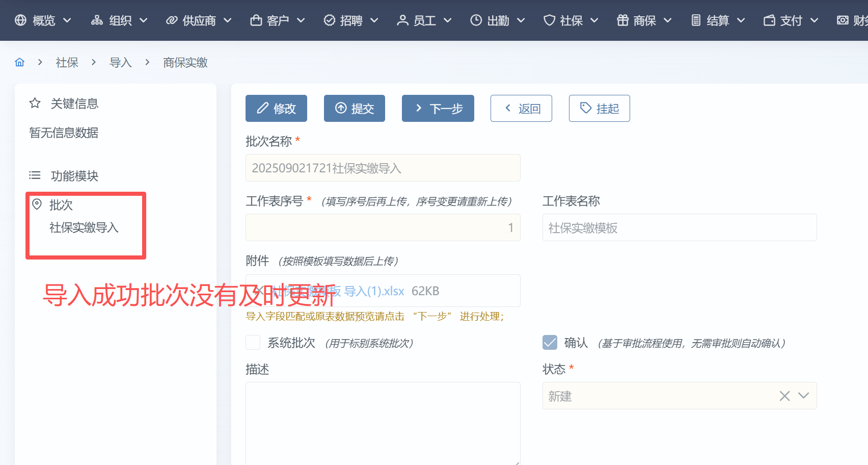The width and height of the screenshot is (868, 465).
Task: Click the clock icon next to 出勤
Action: [476, 20]
